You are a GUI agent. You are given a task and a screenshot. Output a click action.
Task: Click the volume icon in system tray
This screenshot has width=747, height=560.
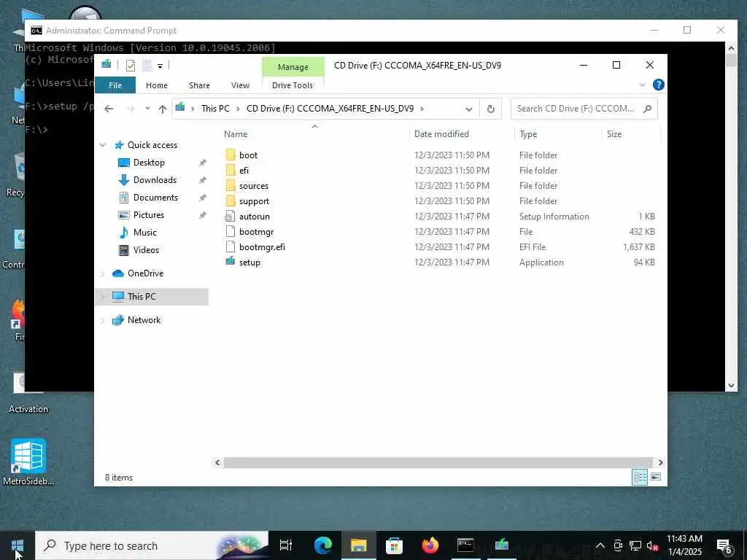pos(653,545)
